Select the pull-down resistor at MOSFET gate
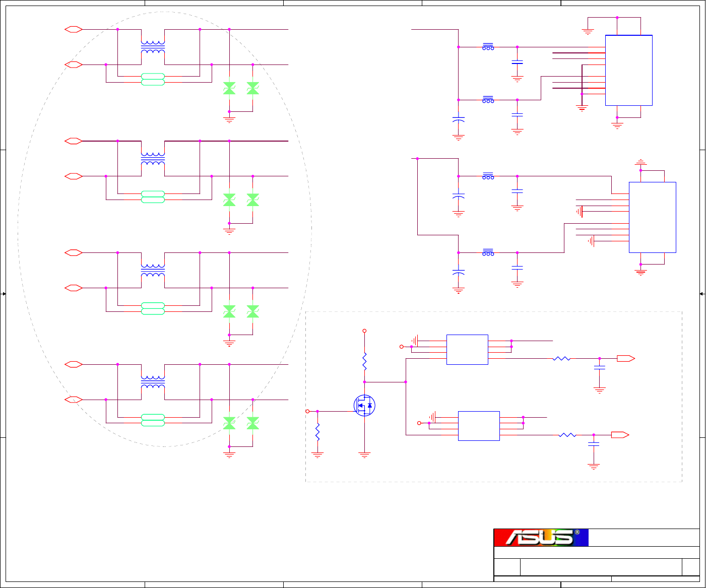Viewport: 706px width, 588px height. click(x=317, y=432)
